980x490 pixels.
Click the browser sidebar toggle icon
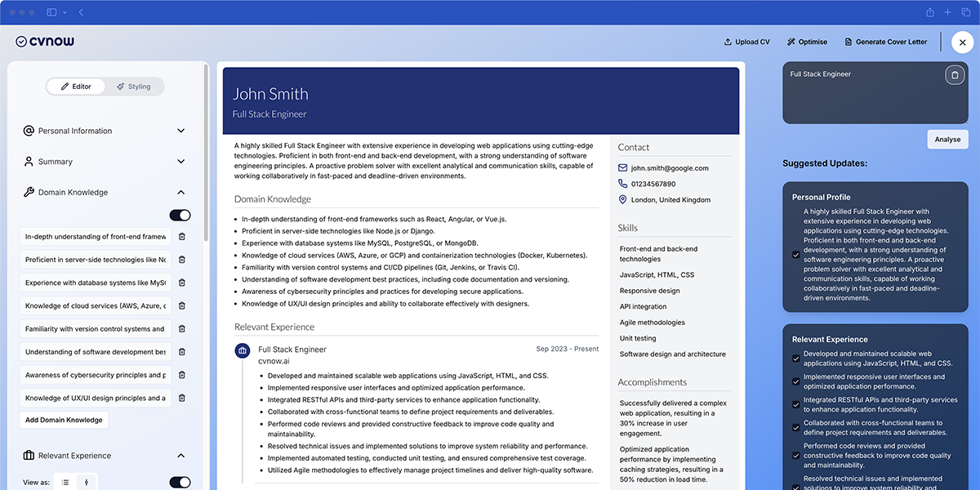(x=52, y=12)
